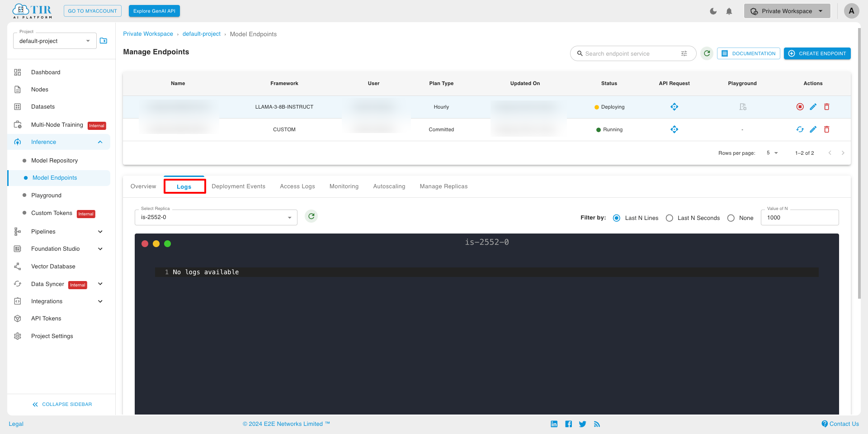Open LinkedIn footer icon

[x=554, y=424]
